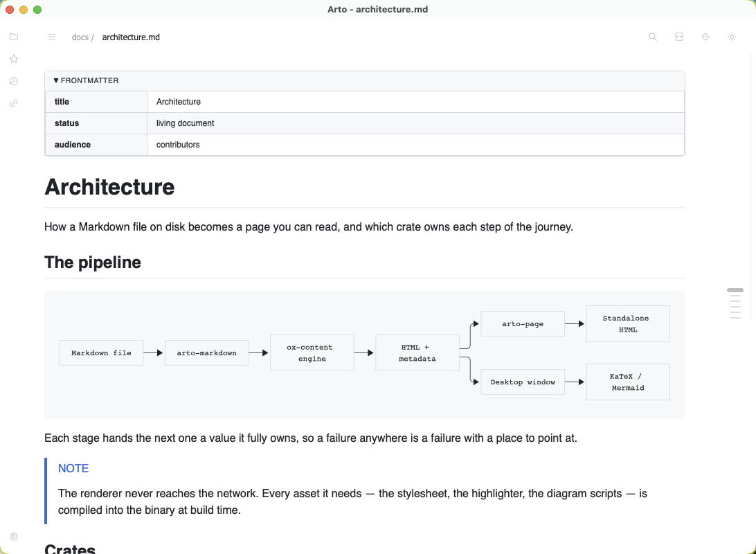Click the title key cell
The width and height of the screenshot is (756, 554).
point(96,102)
